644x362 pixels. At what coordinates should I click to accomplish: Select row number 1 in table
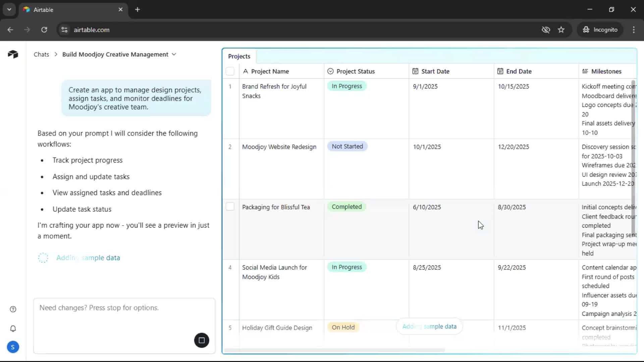[230, 86]
